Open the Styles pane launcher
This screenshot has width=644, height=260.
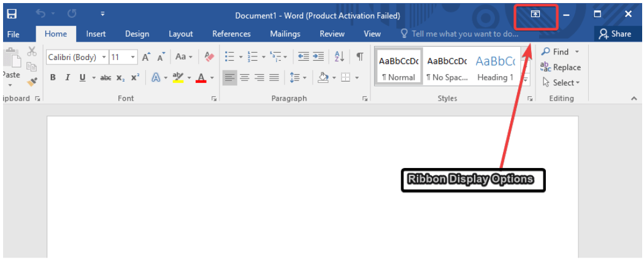(x=530, y=99)
